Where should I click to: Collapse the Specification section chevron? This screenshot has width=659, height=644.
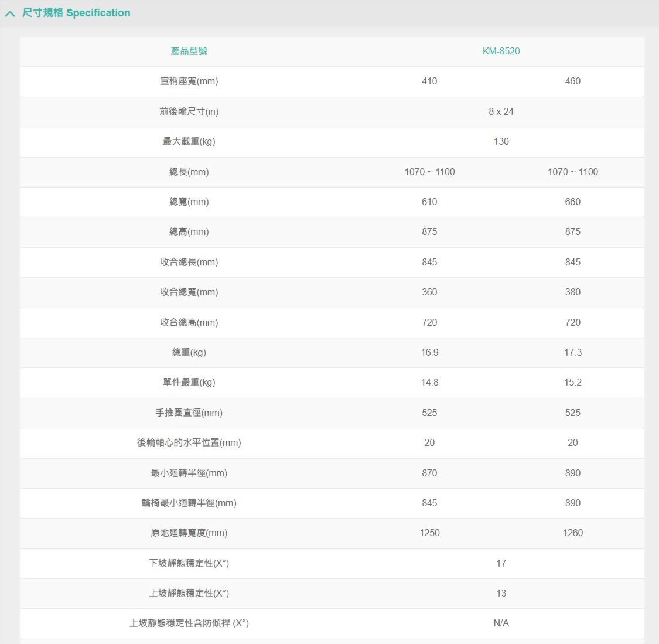pos(10,13)
